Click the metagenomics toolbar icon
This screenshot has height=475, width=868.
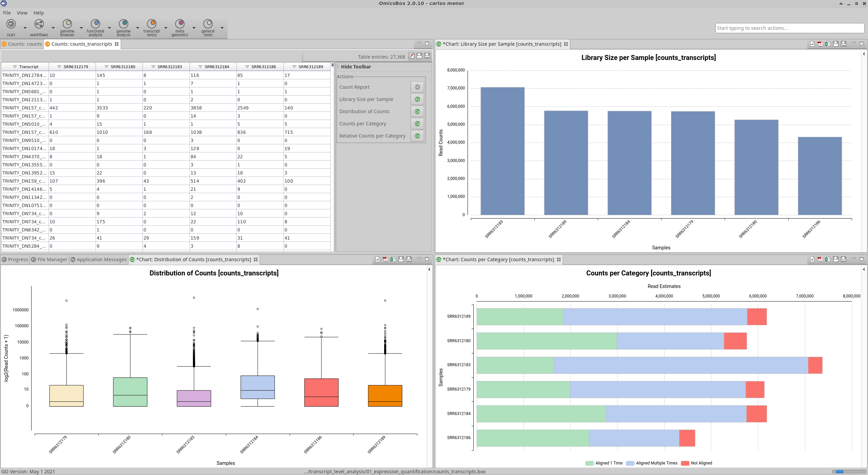180,24
